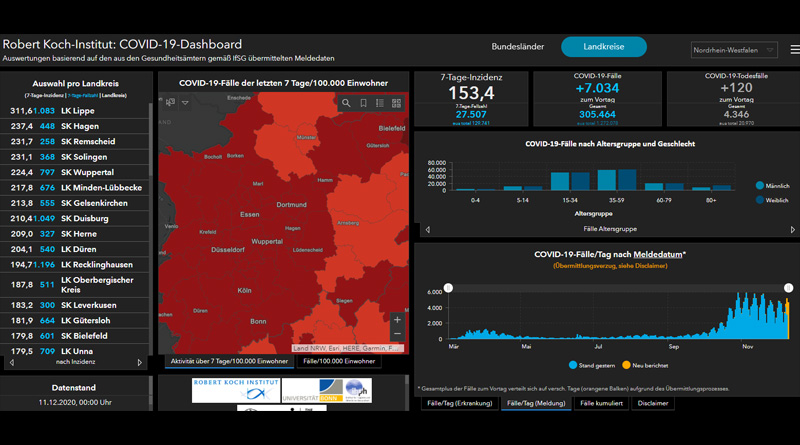Viewport: 800px width, 445px height.
Task: Click the 7-Tage-Inzidenz value 153,4
Action: pyautogui.click(x=471, y=93)
